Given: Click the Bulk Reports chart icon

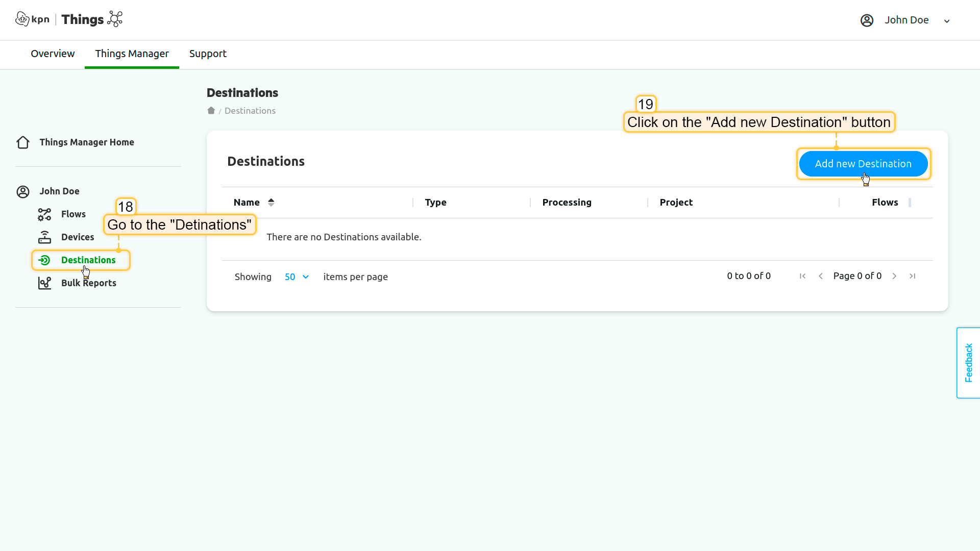Looking at the screenshot, I should pos(44,283).
